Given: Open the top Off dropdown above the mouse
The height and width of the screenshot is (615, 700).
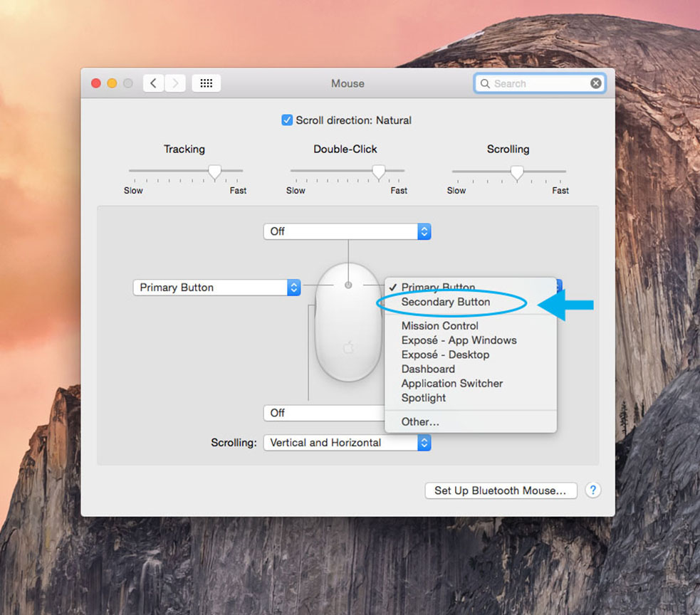Looking at the screenshot, I should [x=348, y=231].
